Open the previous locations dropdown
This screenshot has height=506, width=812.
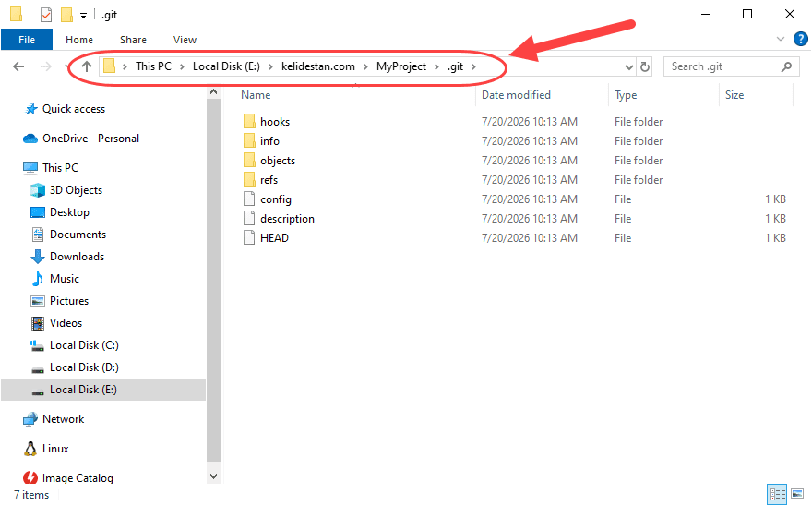(628, 66)
